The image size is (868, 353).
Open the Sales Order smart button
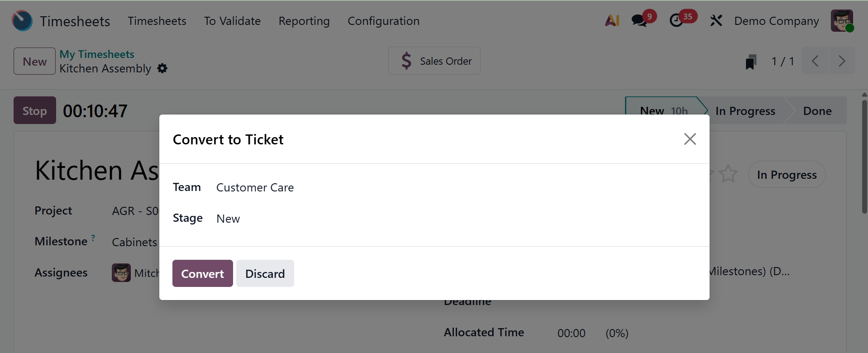tap(434, 61)
